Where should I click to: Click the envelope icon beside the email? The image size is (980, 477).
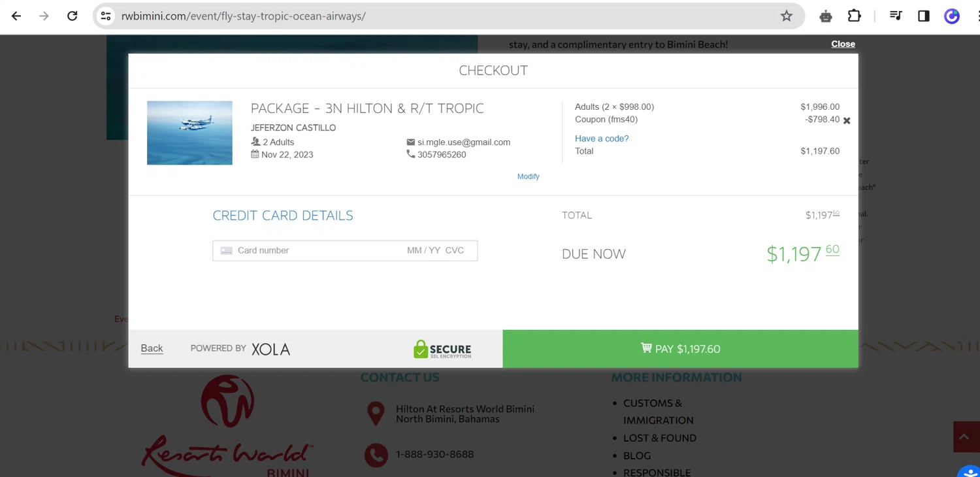[x=411, y=142]
